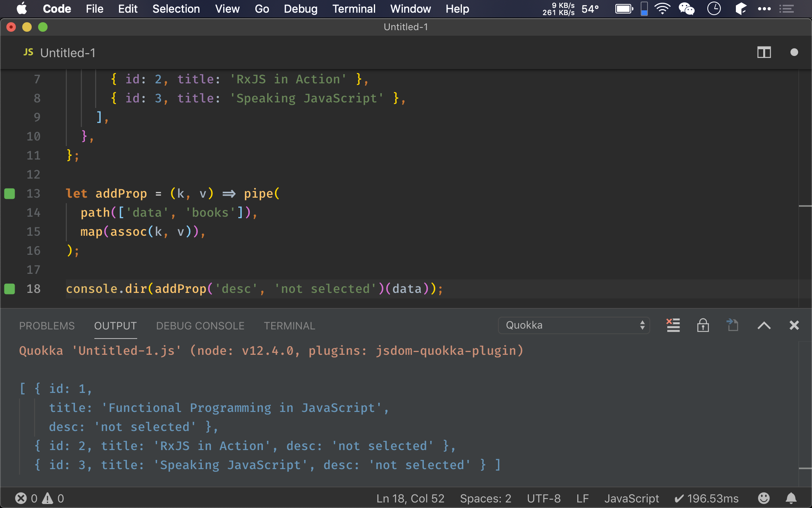Click the close output panel icon
The image size is (812, 508).
click(794, 325)
